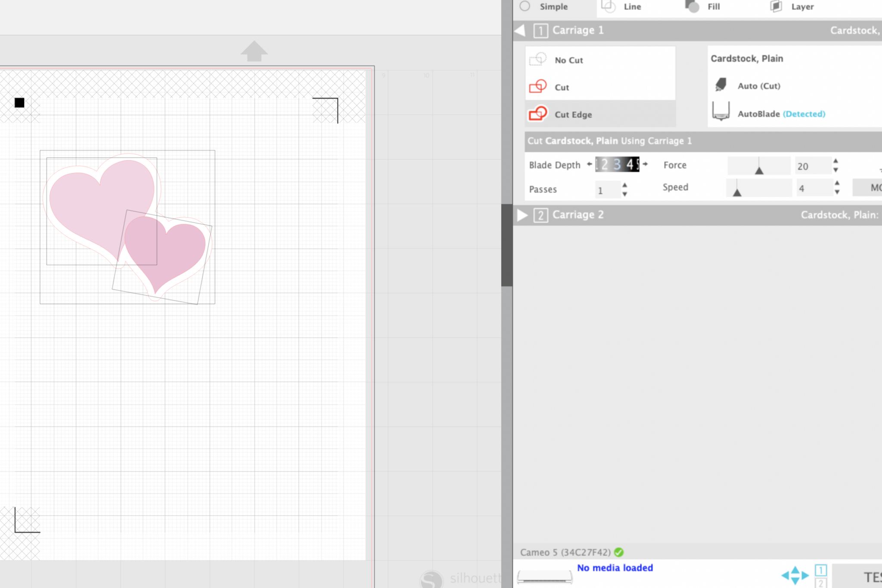Image resolution: width=882 pixels, height=588 pixels.
Task: Click the Auto (Cut) action icon
Action: [721, 85]
